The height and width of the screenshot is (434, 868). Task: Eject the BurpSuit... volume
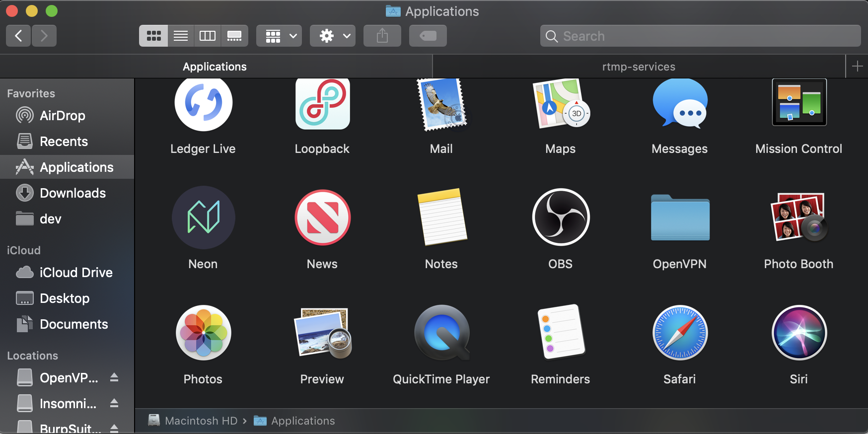click(x=114, y=428)
